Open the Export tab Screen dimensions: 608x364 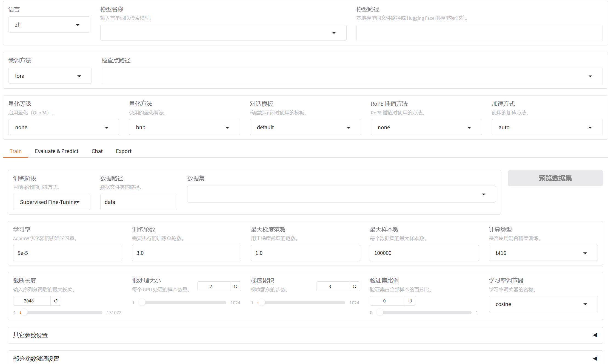124,151
